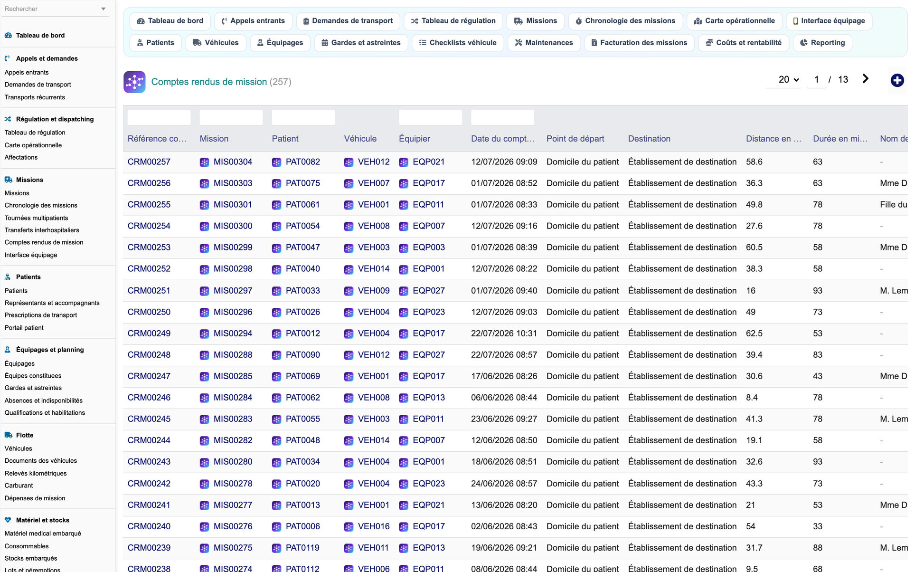Sort by Distance column header
Viewport: 924px width, 572px height.
point(773,139)
